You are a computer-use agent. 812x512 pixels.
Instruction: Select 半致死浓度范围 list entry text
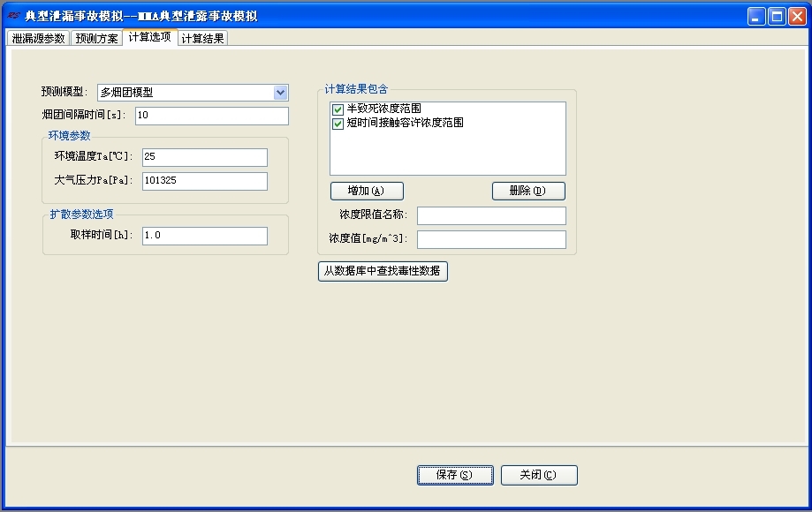tap(383, 109)
